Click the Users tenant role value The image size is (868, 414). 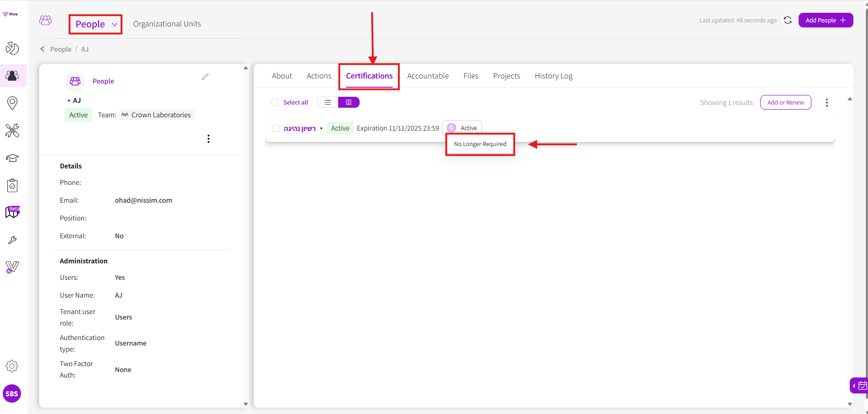point(123,317)
